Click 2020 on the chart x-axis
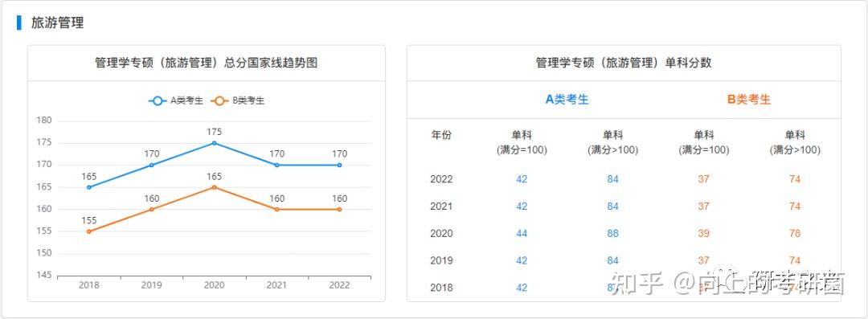This screenshot has width=868, height=319. 215,286
